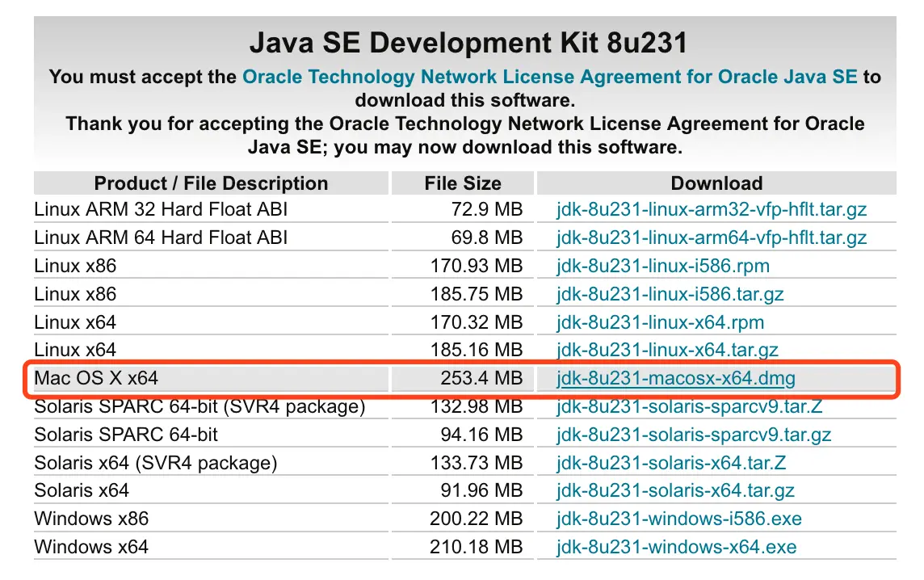Screen dimensions: 924x580
Task: Click Solaris SPARC 64-bit (SVR4 package) text
Action: [199, 406]
